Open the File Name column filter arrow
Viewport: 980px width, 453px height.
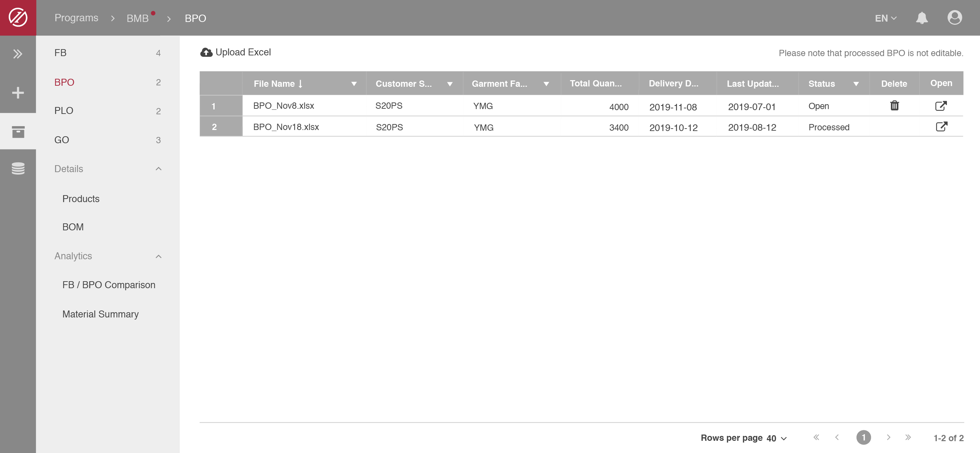pyautogui.click(x=354, y=84)
